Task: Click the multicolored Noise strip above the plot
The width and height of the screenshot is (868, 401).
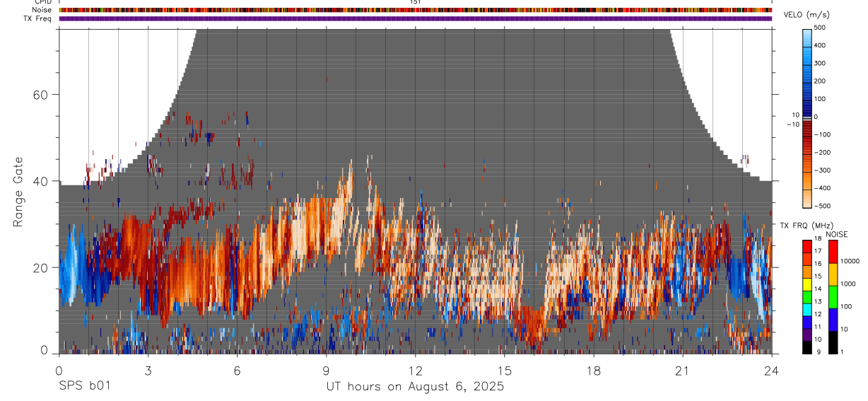Action: point(415,10)
